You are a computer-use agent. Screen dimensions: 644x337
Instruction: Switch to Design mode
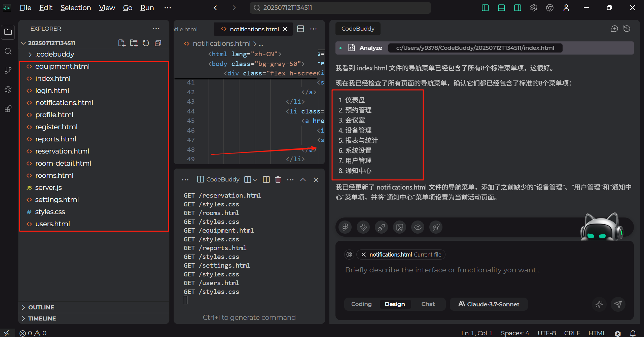tap(395, 304)
